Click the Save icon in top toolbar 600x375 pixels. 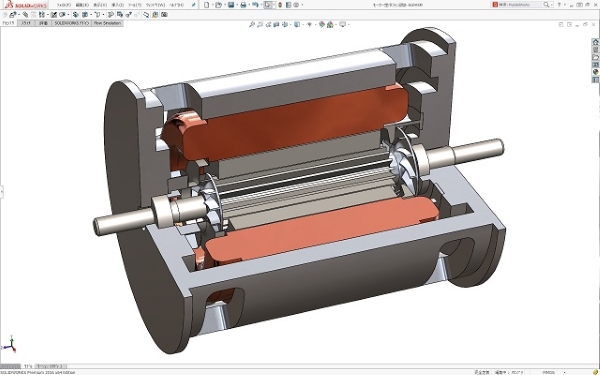coord(231,5)
